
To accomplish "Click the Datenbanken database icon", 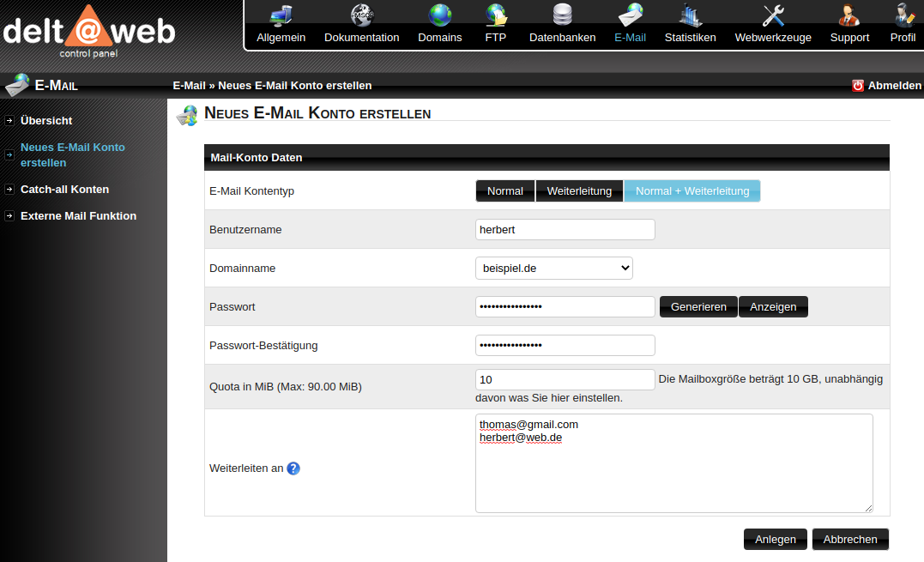I will coord(562,15).
